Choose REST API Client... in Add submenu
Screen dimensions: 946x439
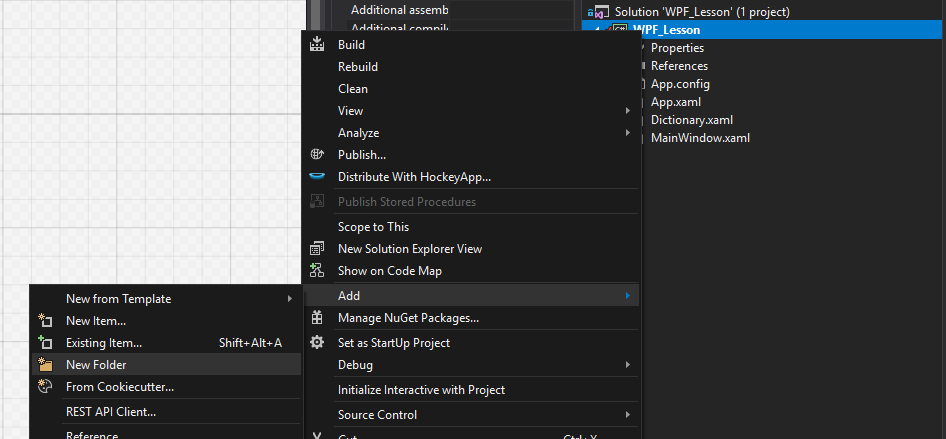pyautogui.click(x=165, y=412)
